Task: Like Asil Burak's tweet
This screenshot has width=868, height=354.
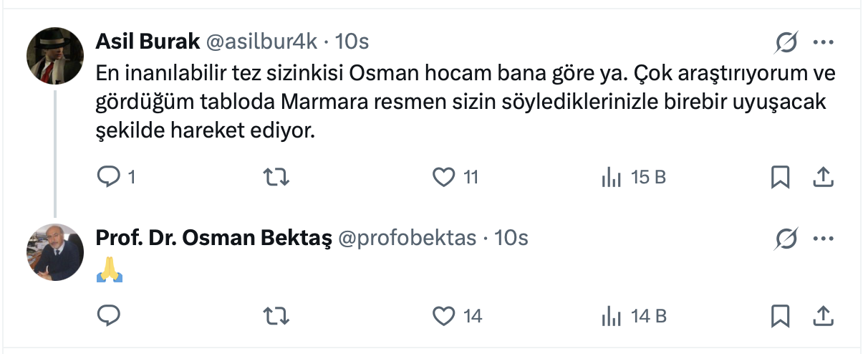Action: click(x=445, y=176)
